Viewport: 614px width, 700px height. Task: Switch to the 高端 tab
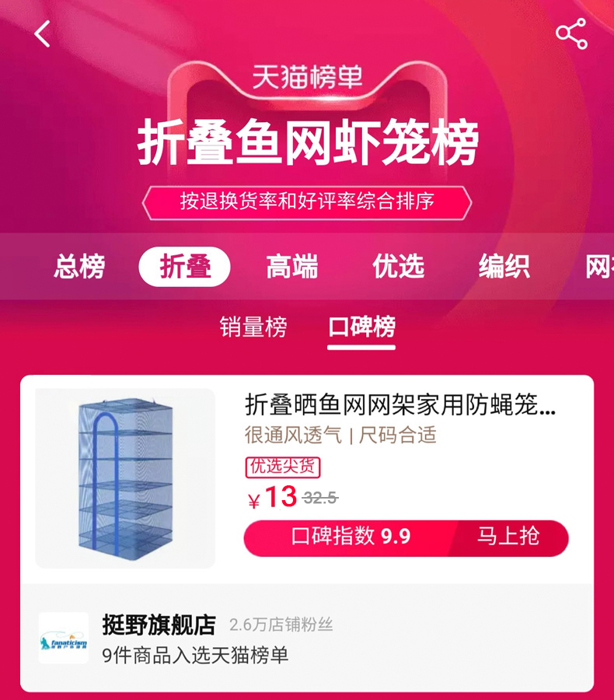[x=291, y=267]
